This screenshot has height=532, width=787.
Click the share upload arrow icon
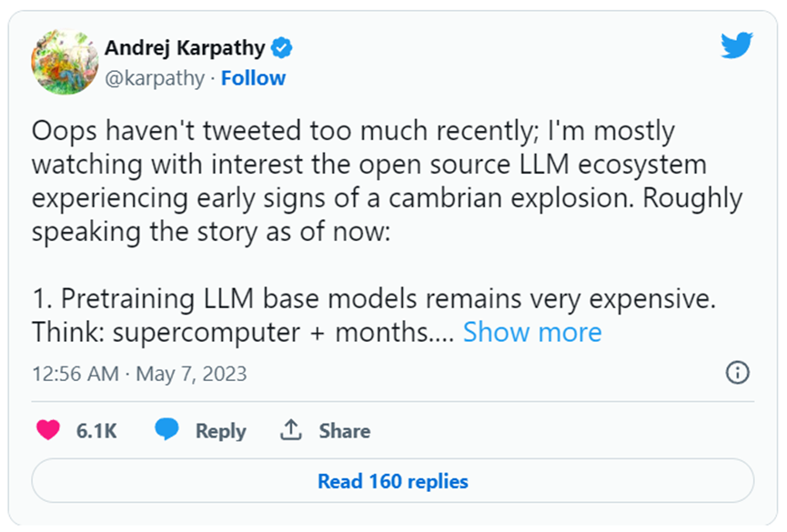pyautogui.click(x=290, y=430)
